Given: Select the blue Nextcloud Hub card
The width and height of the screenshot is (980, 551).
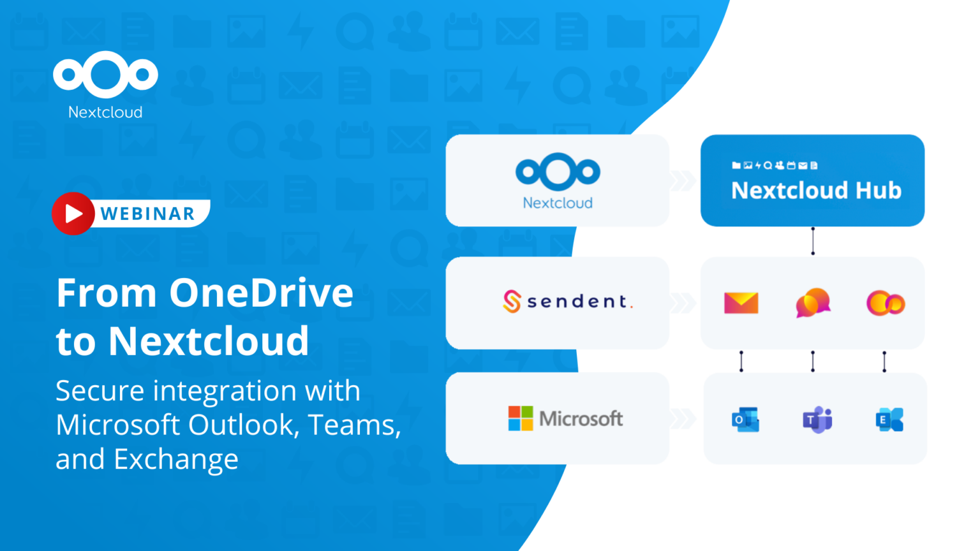Looking at the screenshot, I should 812,180.
